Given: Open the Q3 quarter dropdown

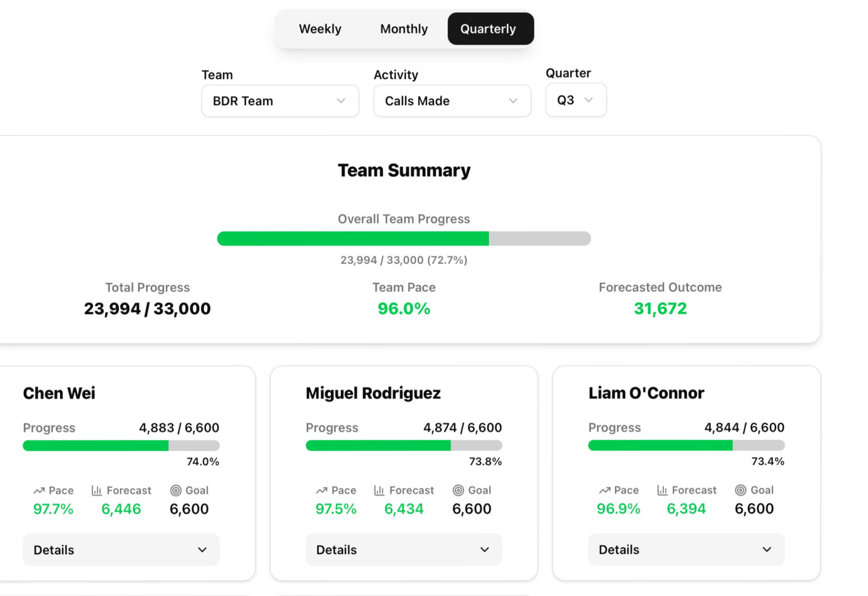Looking at the screenshot, I should (x=576, y=100).
